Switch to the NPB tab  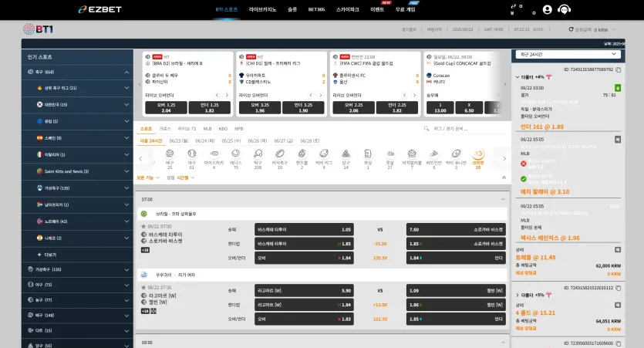click(x=238, y=129)
